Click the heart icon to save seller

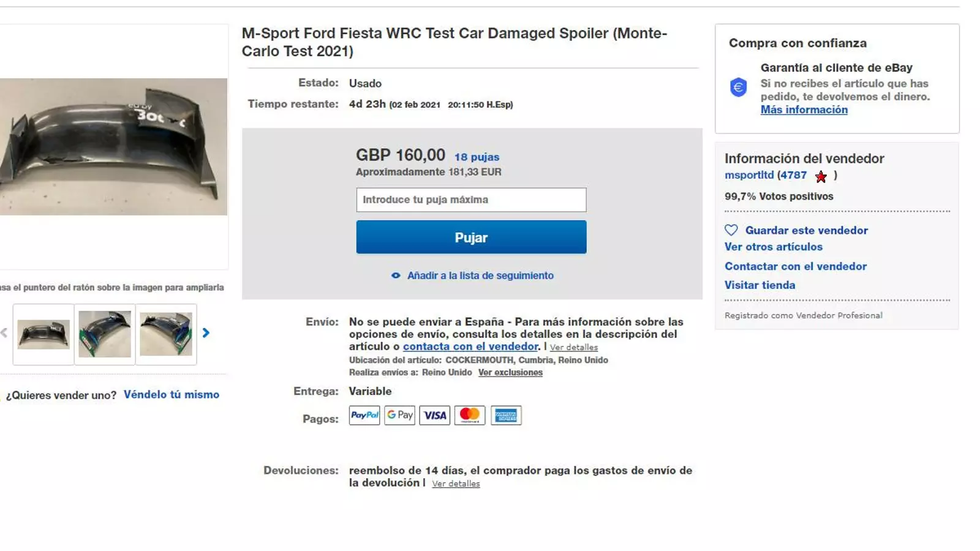pos(731,230)
